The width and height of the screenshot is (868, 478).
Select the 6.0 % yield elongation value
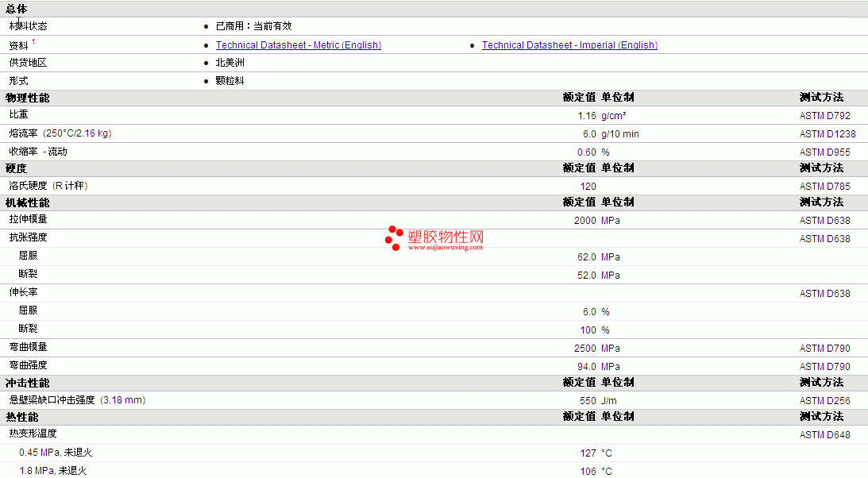(x=596, y=311)
